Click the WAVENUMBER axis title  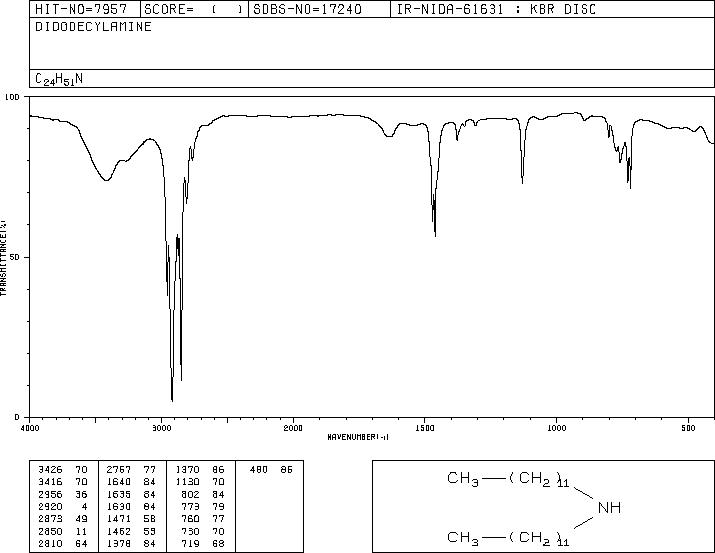pos(358,437)
